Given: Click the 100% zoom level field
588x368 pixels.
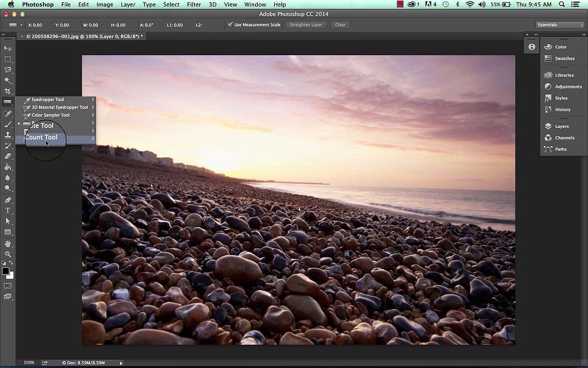Looking at the screenshot, I should click(29, 363).
